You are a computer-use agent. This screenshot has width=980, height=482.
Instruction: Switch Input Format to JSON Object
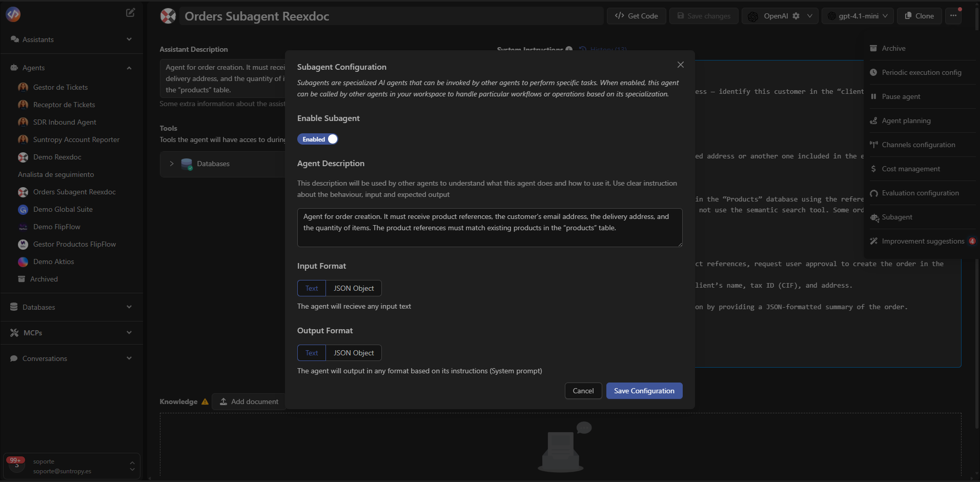[x=354, y=288]
